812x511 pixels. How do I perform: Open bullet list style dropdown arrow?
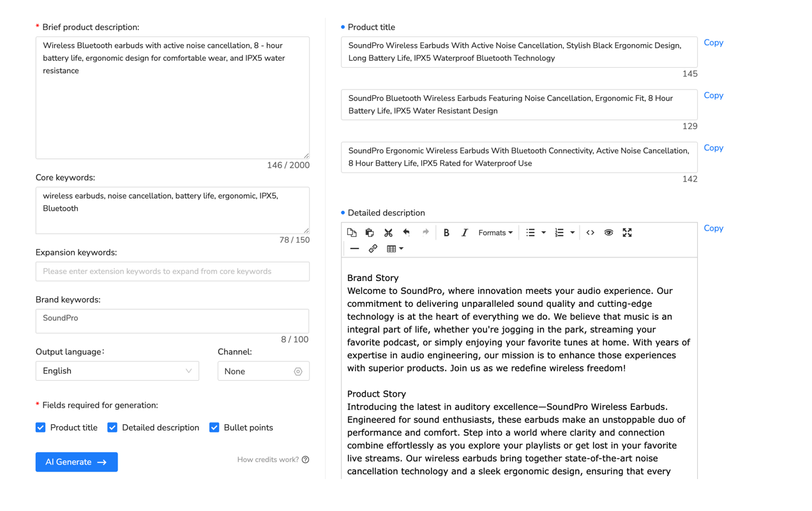pyautogui.click(x=544, y=233)
